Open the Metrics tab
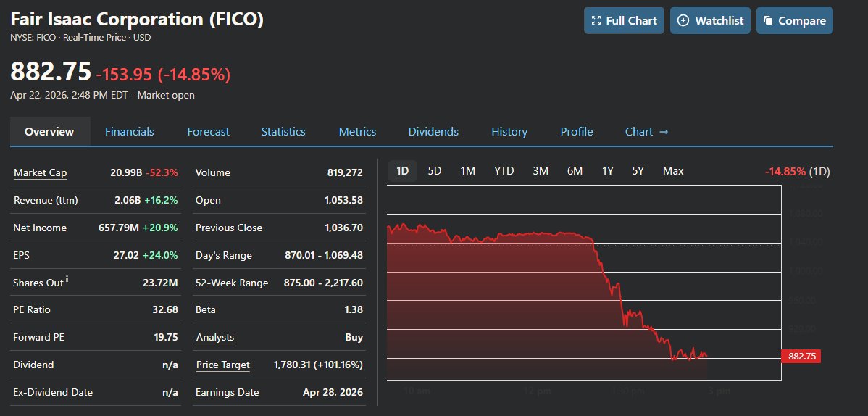Screen dimensions: 868x416 [x=358, y=132]
